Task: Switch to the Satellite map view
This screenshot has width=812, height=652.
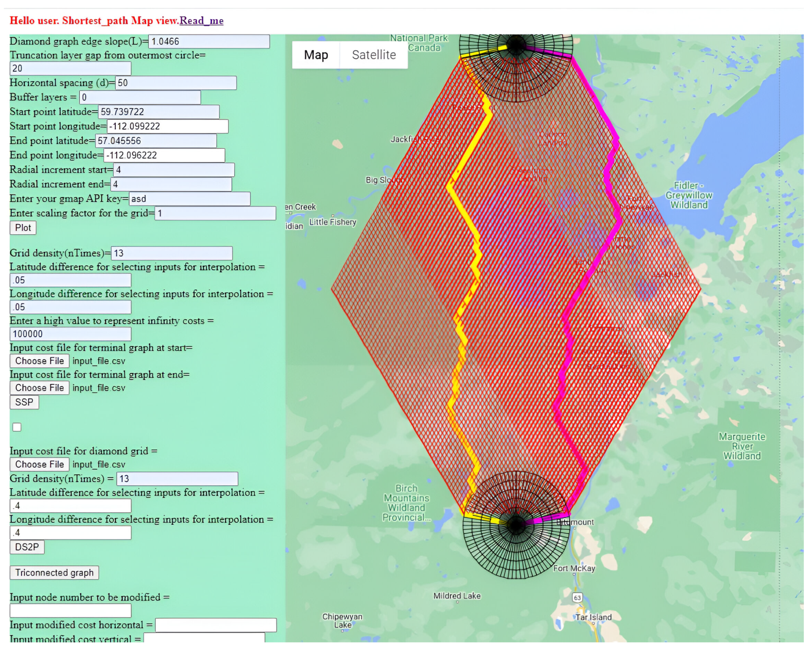Action: tap(374, 55)
